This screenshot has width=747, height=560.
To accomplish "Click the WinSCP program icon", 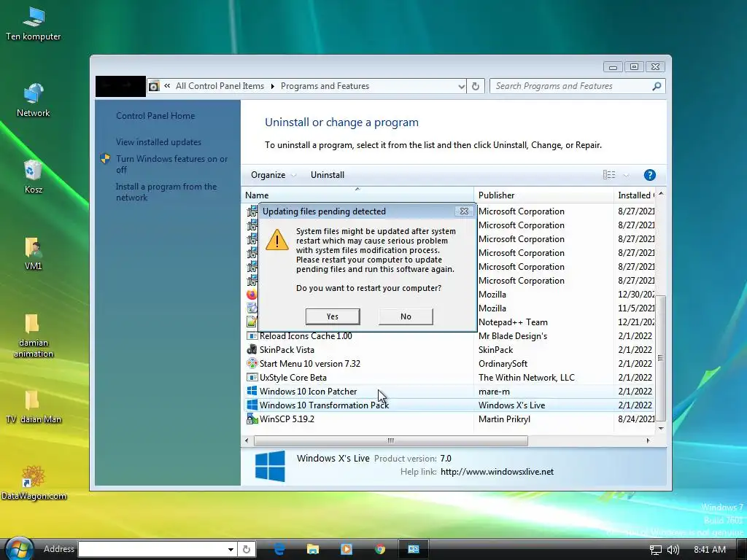I will pyautogui.click(x=252, y=419).
